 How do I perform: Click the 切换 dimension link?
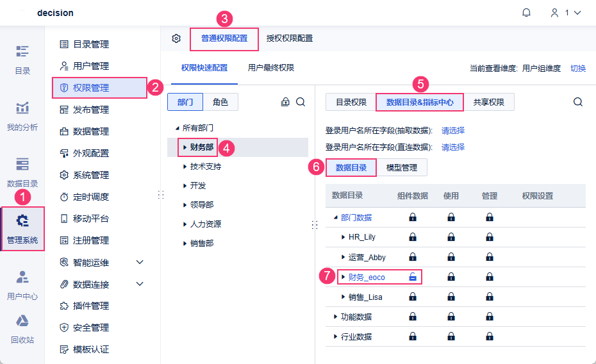(x=578, y=68)
